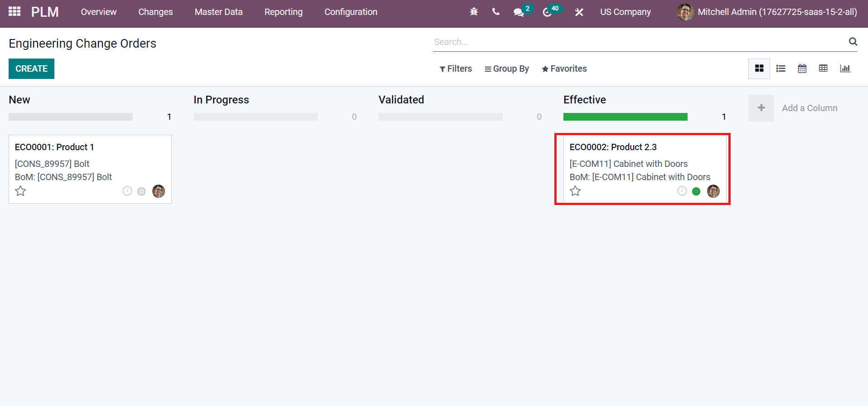Screen dimensions: 868x406
Task: Expand the Group By dropdown
Action: (x=507, y=68)
